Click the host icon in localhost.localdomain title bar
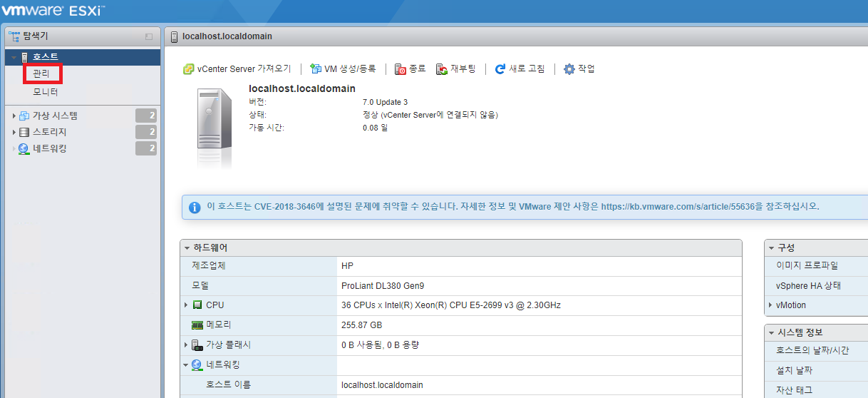The width and height of the screenshot is (868, 398). point(175,36)
